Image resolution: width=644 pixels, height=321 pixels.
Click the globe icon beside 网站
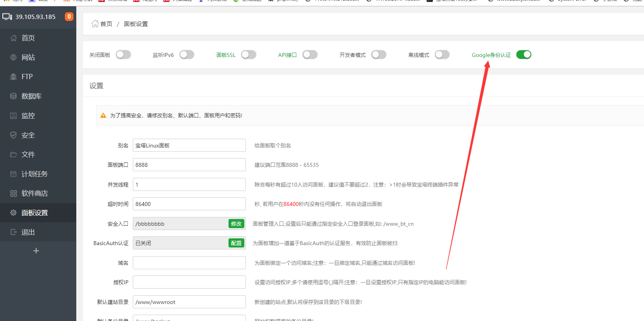coord(13,57)
